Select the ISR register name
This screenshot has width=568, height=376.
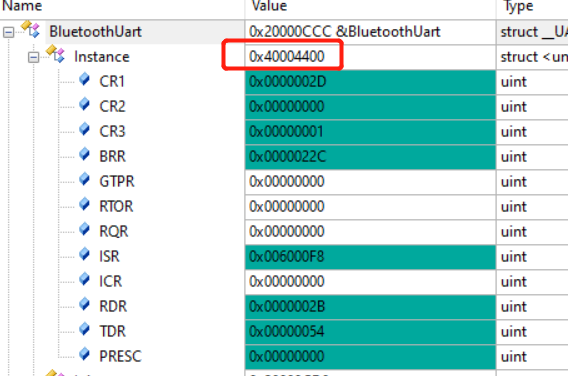pos(109,257)
